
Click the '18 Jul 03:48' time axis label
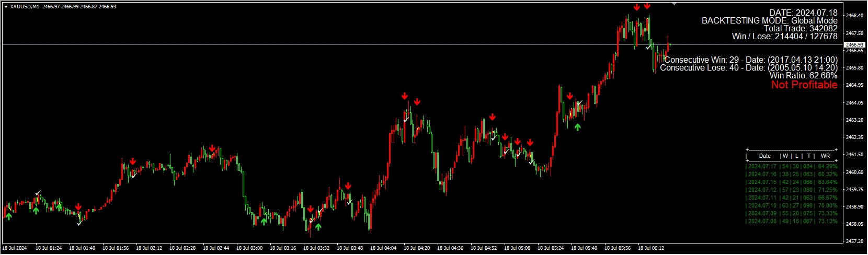coord(350,248)
